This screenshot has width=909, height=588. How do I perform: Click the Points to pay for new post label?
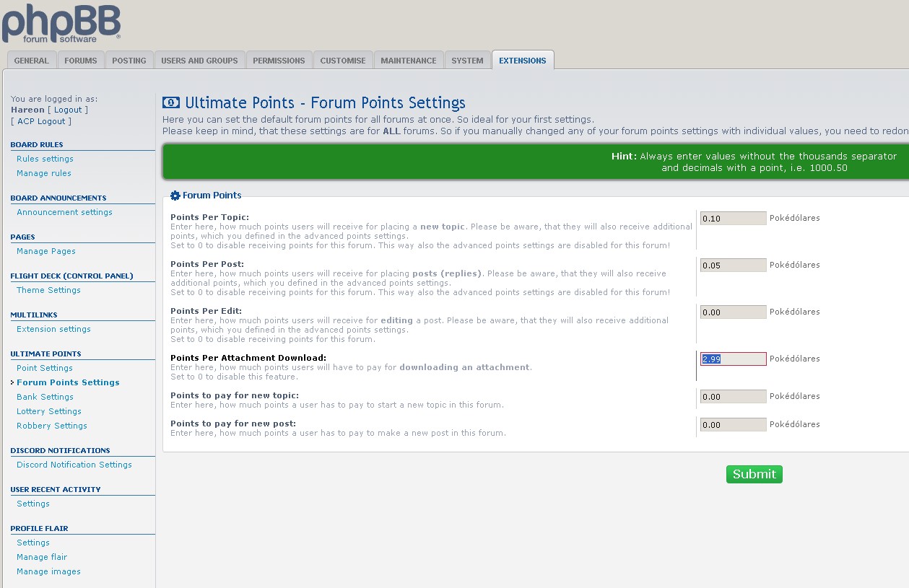pyautogui.click(x=233, y=424)
